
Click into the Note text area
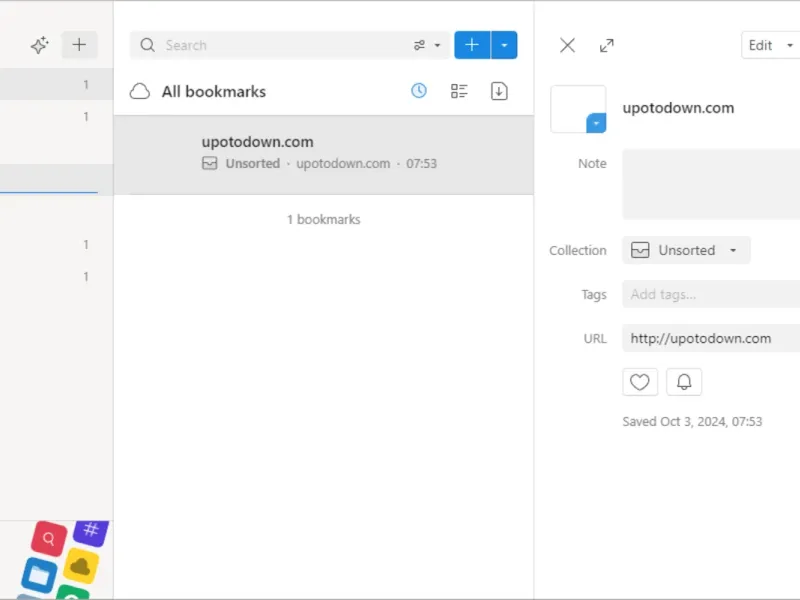tap(711, 184)
